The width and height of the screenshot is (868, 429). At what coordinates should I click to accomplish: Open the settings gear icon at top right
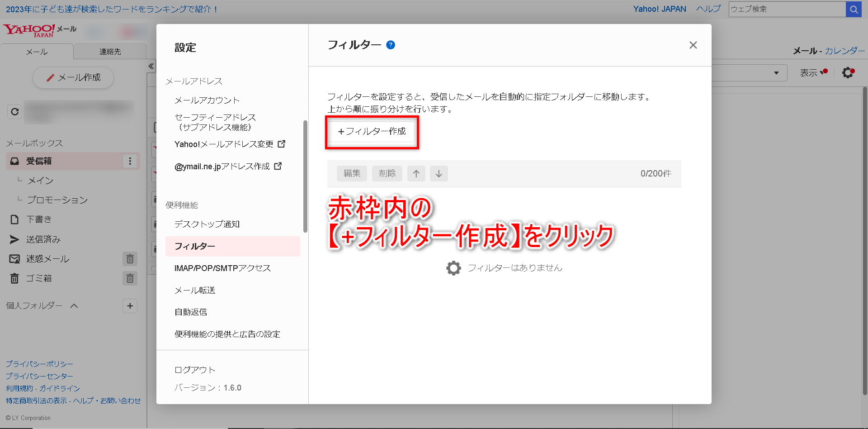click(x=848, y=72)
